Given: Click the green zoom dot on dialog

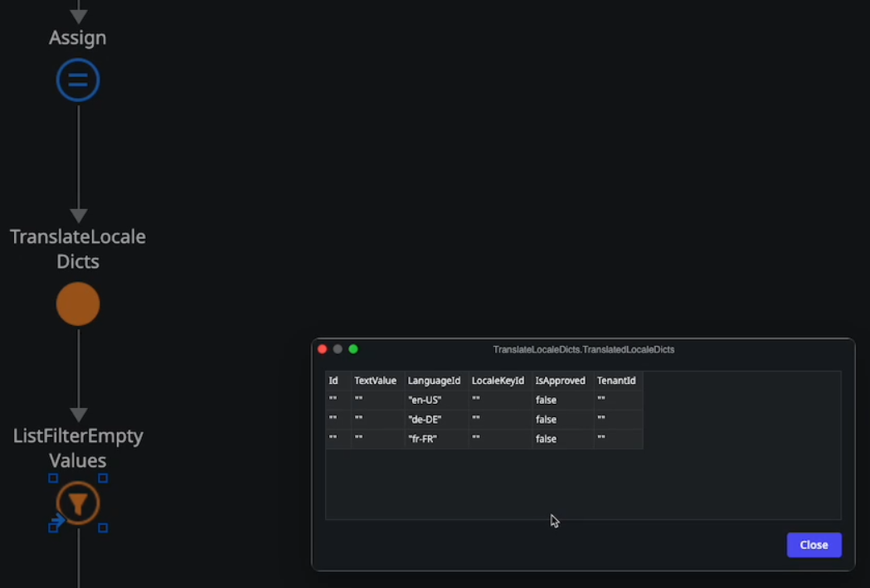Looking at the screenshot, I should pyautogui.click(x=353, y=349).
